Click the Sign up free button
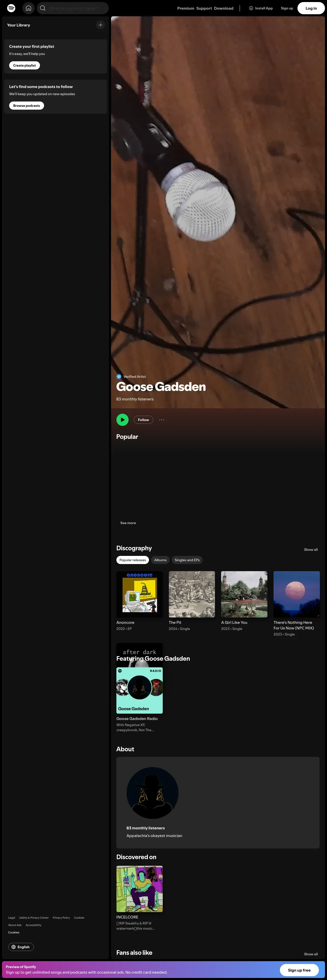Viewport: 327px width, 980px height. 299,970
